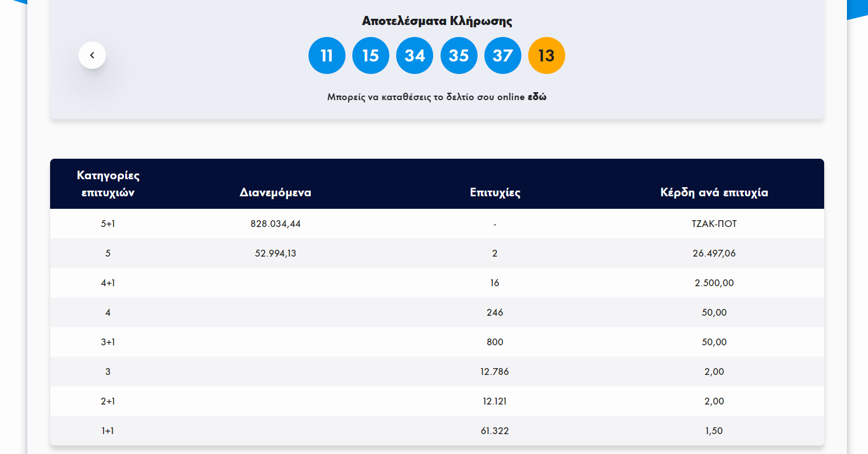
Task: Click the 12.786 successes count
Action: [495, 372]
